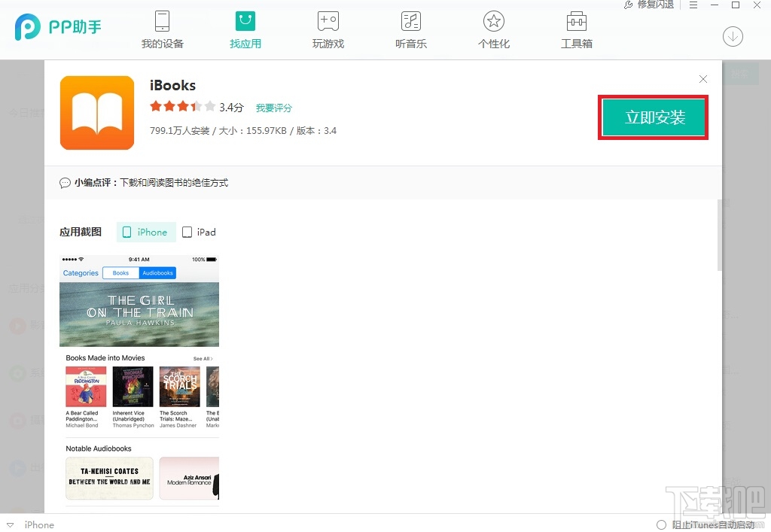771x532 pixels.
Task: Click the 听音乐 (Music) icon
Action: pyautogui.click(x=410, y=29)
